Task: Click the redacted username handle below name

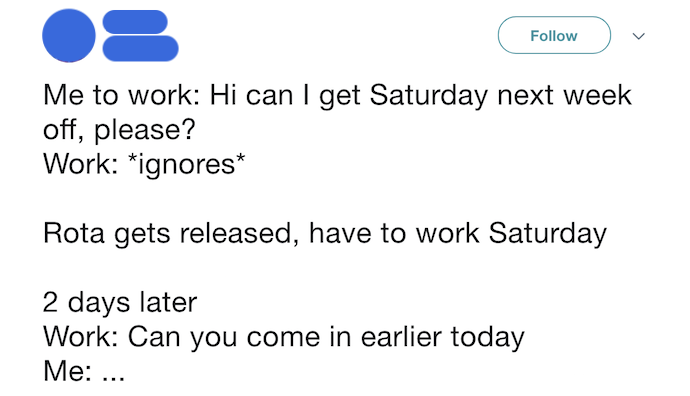Action: pyautogui.click(x=140, y=48)
